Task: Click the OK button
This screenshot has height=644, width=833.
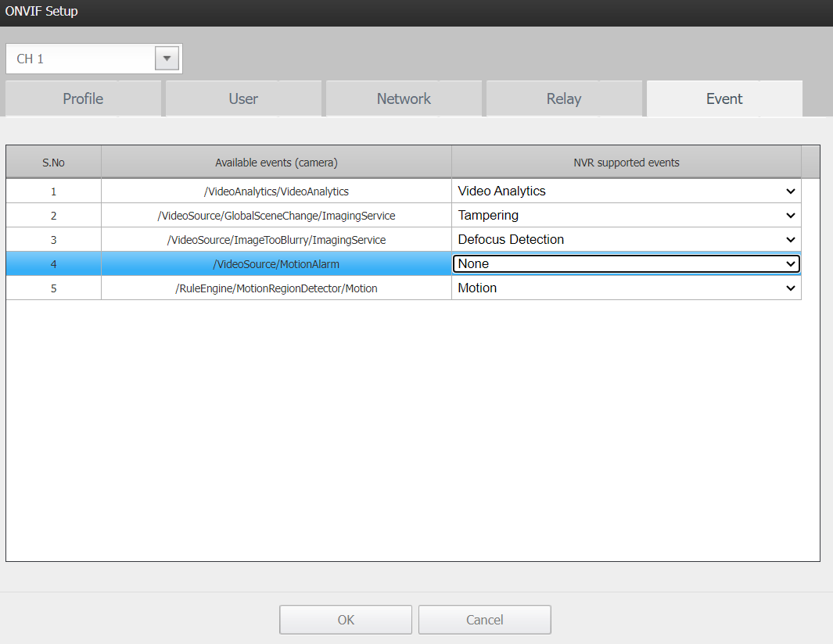Action: pyautogui.click(x=346, y=620)
